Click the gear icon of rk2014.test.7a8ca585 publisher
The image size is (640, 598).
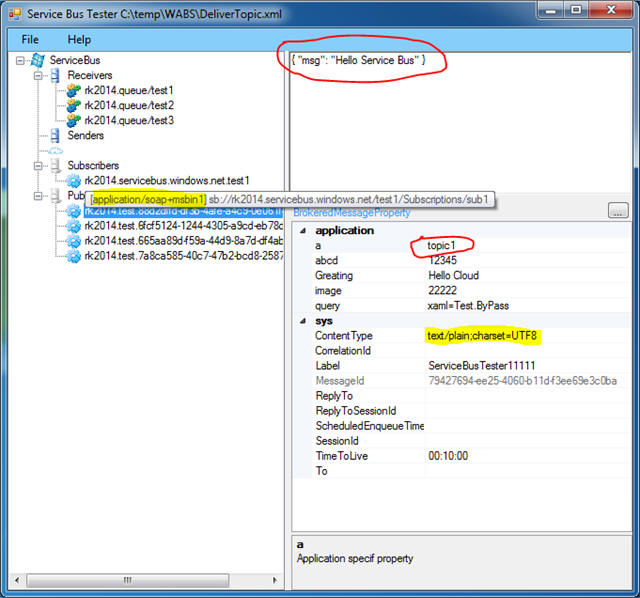pos(73,256)
